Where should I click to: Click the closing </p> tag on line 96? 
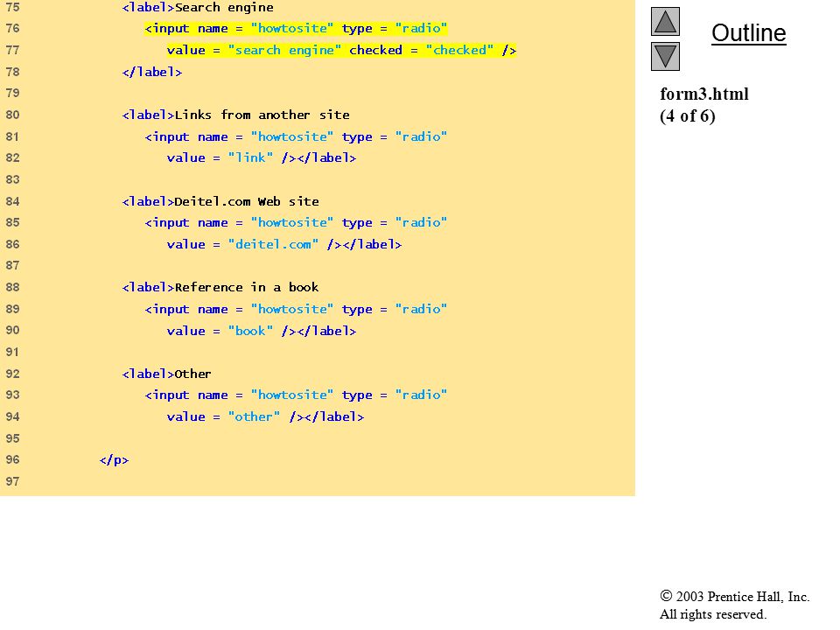point(114,460)
